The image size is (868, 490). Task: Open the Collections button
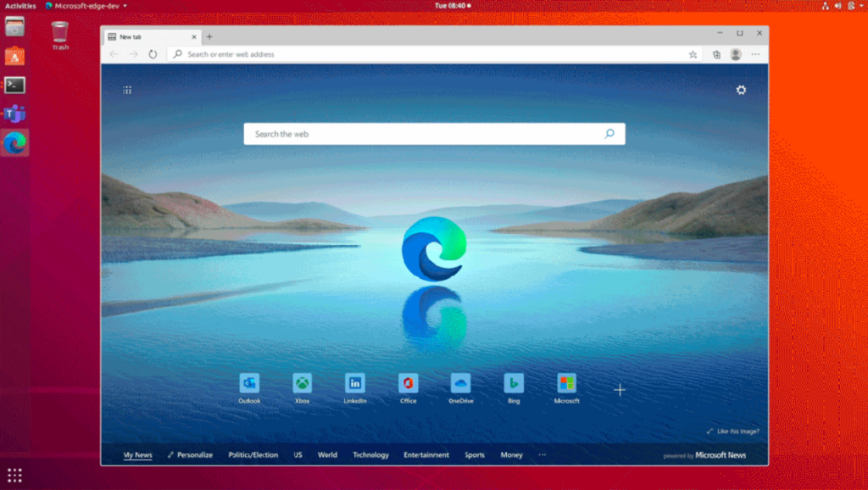716,54
